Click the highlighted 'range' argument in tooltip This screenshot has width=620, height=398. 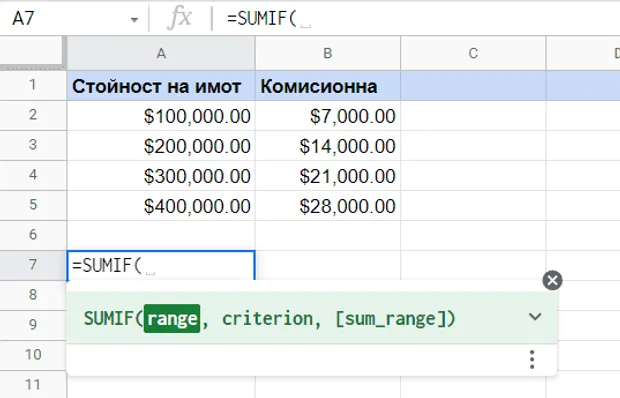click(172, 319)
